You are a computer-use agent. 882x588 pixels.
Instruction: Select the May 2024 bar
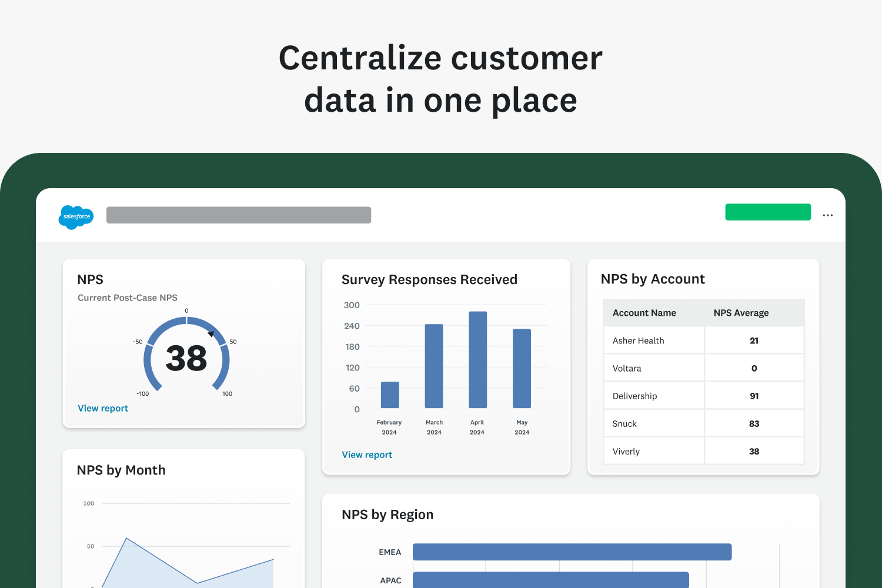click(x=522, y=368)
